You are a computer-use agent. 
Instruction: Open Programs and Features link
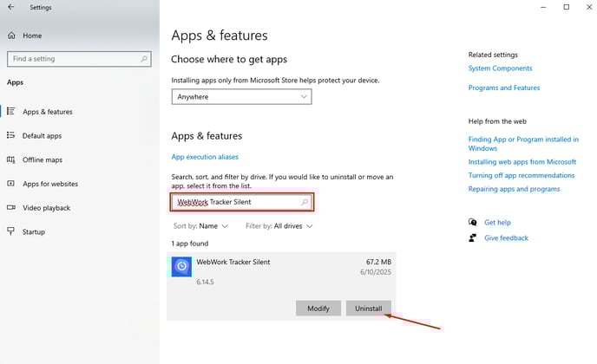(504, 88)
